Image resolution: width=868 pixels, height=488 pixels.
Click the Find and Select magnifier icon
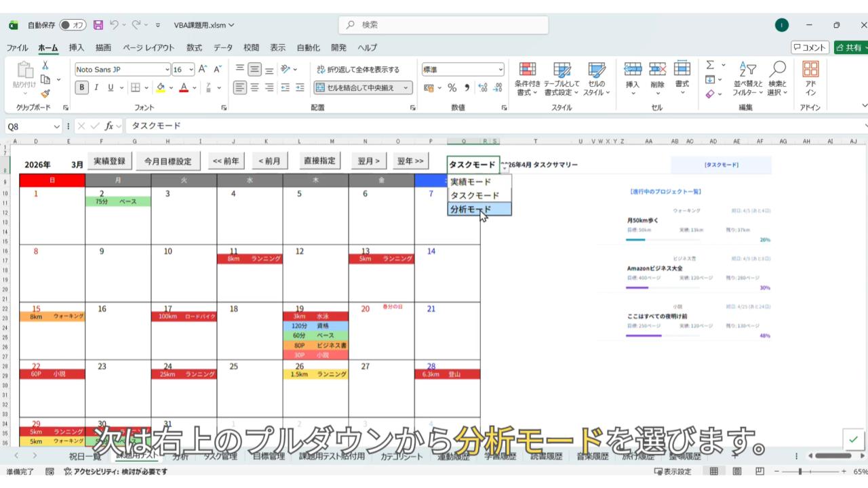point(778,68)
